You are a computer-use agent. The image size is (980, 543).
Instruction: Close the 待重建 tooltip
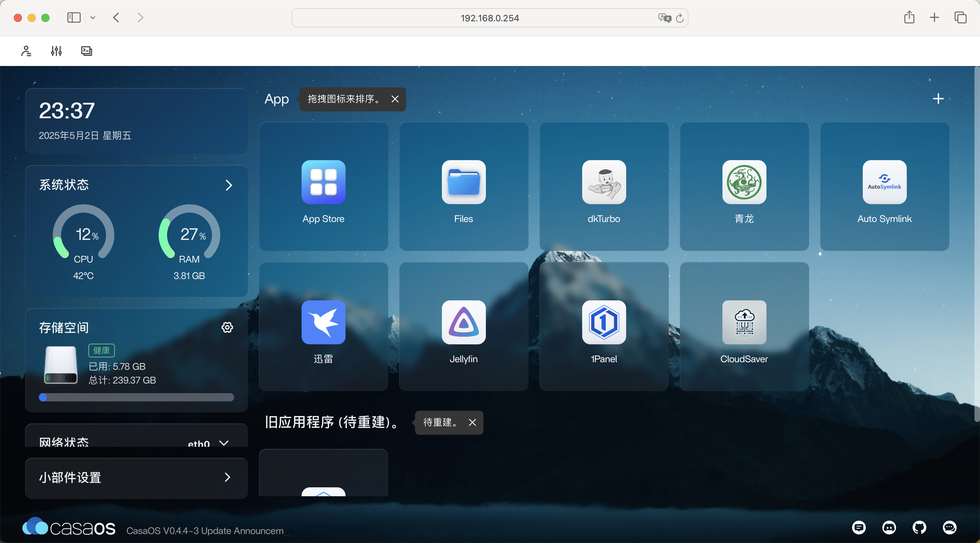coord(472,422)
